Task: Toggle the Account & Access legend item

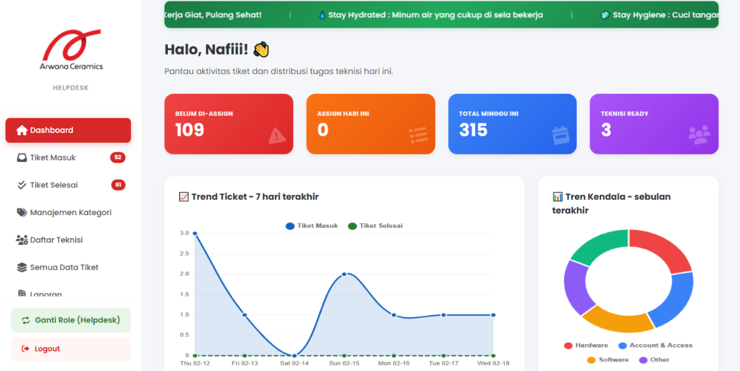Action: [656, 346]
